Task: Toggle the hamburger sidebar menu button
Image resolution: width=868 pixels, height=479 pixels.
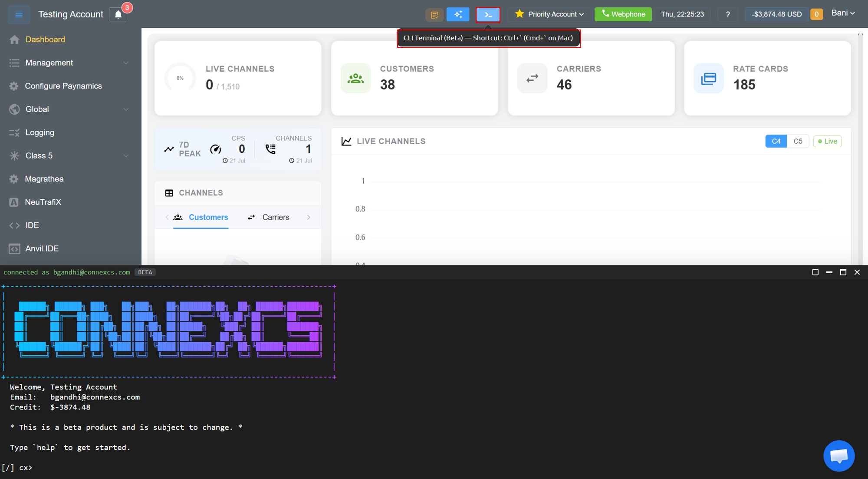Action: (19, 15)
